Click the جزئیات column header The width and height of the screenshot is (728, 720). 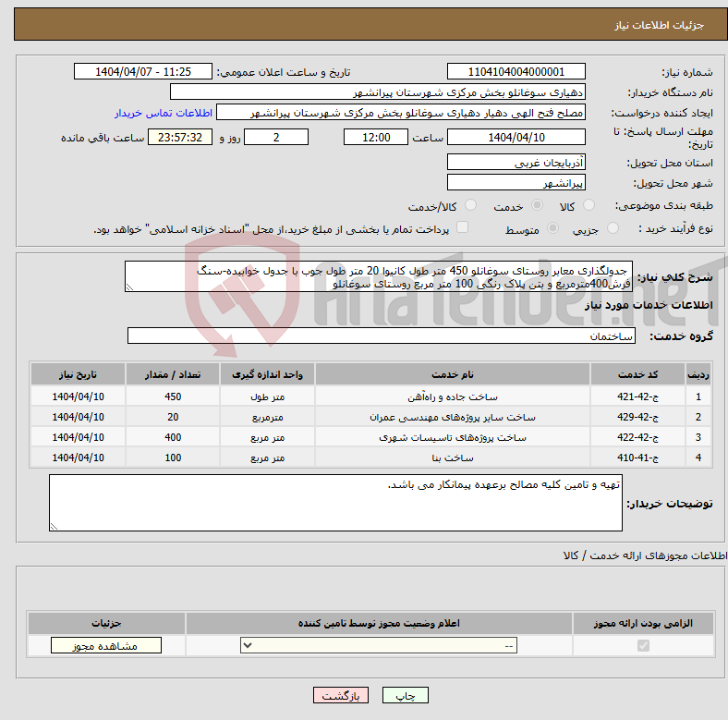tap(106, 623)
